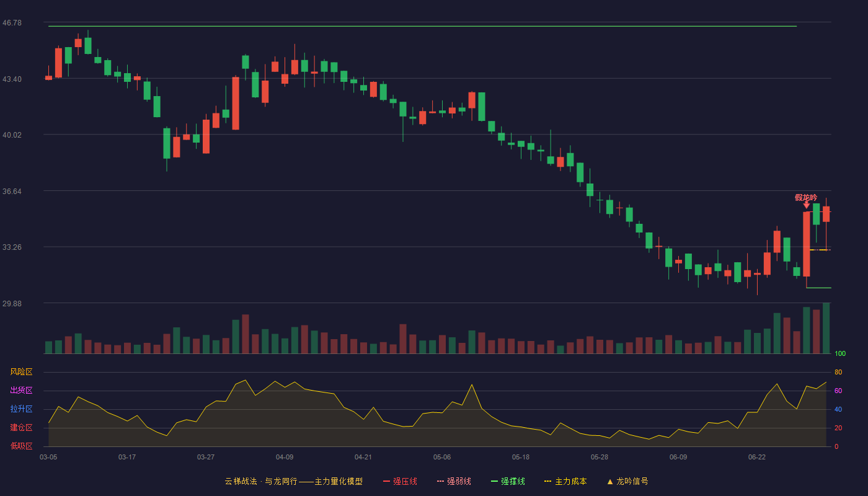Click the green 100 indicator scale value
The image size is (868, 496).
tap(840, 354)
